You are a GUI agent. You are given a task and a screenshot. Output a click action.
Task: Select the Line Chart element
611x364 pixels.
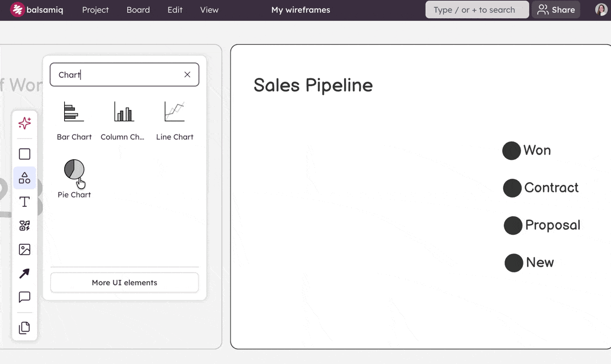[175, 121]
